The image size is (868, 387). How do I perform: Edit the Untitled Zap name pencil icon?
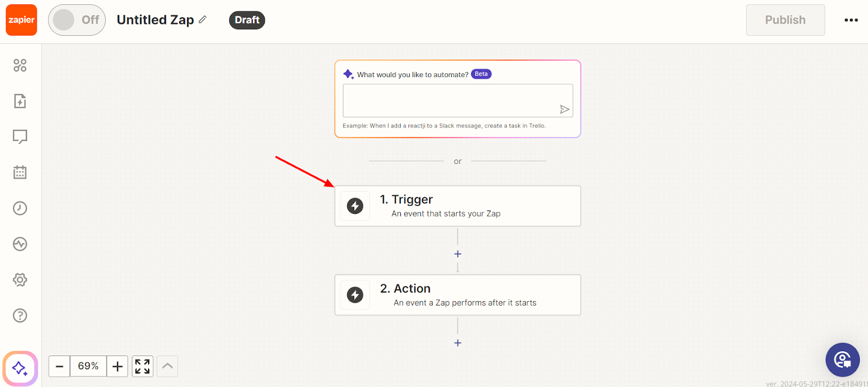[x=203, y=20]
